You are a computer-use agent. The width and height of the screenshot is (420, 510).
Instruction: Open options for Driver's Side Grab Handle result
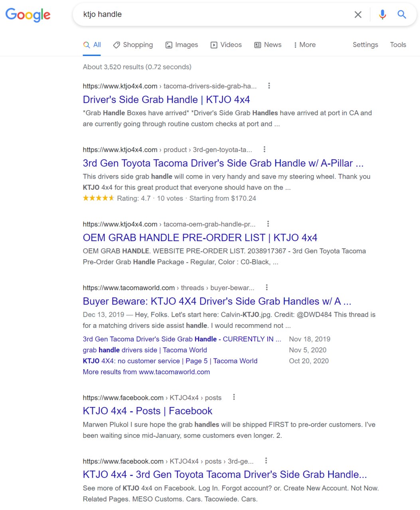pyautogui.click(x=269, y=86)
